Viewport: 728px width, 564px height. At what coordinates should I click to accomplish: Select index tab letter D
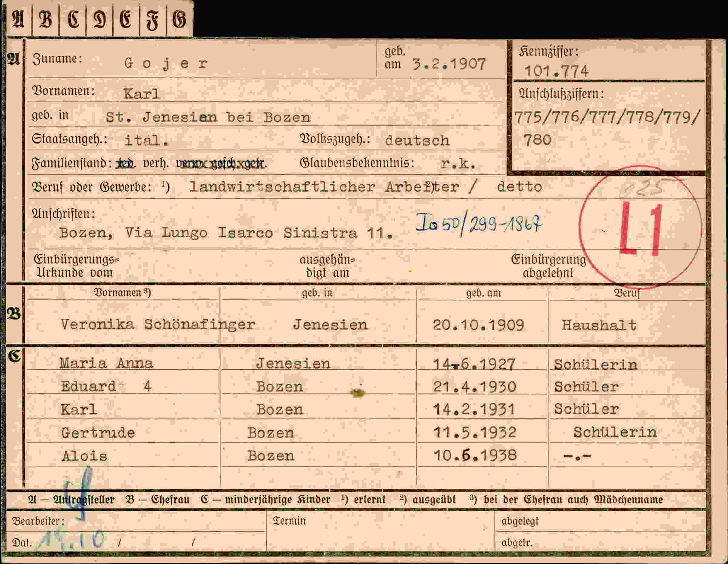[100, 19]
